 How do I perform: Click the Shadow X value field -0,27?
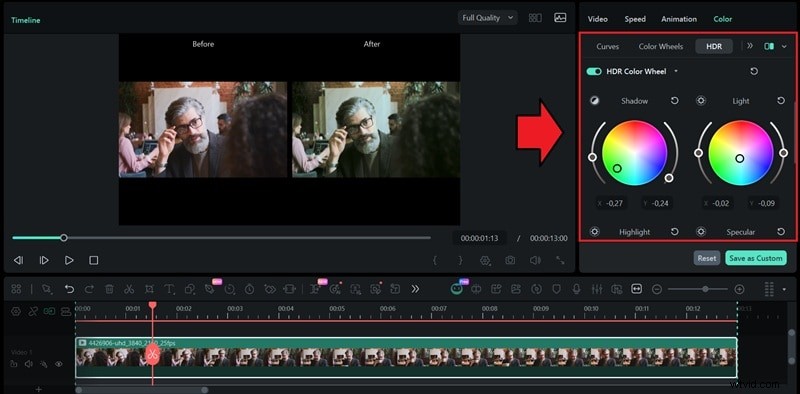[612, 203]
